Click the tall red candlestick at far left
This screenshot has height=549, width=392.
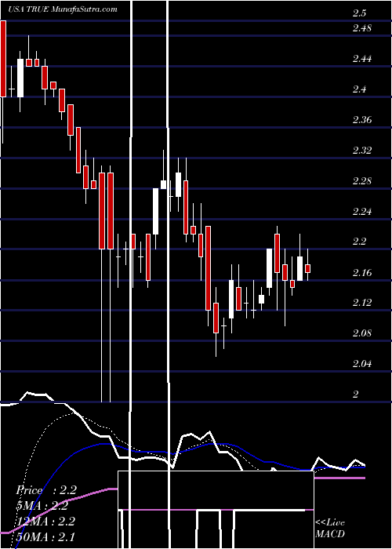pos(3,59)
